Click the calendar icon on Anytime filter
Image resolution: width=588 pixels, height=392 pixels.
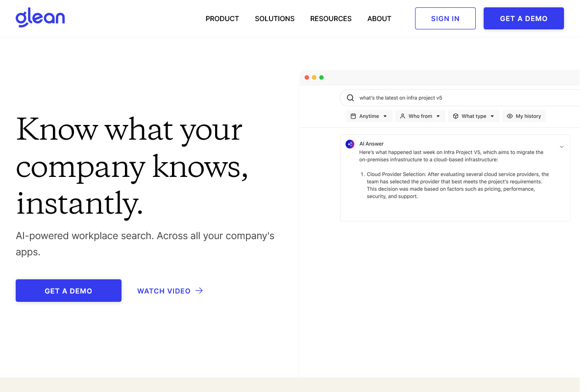[353, 116]
